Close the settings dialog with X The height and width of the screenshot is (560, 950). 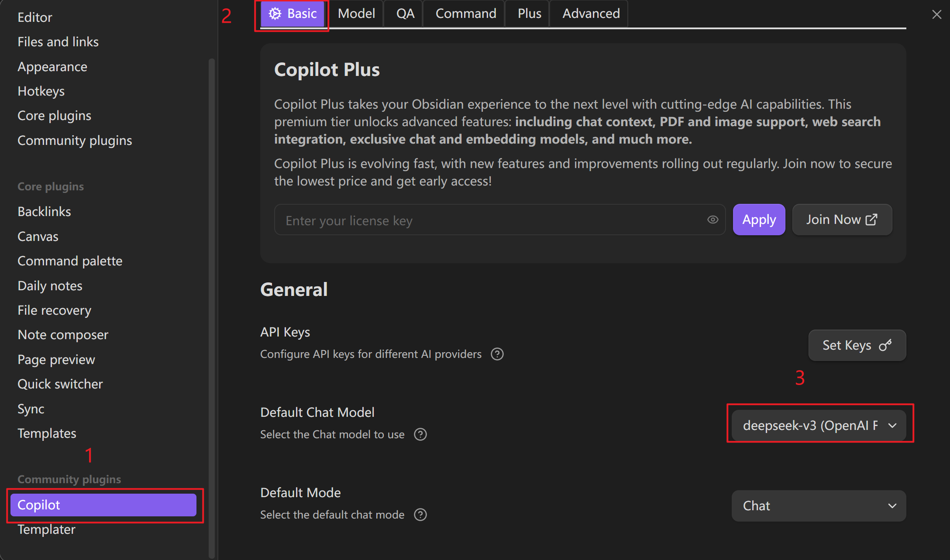(x=936, y=14)
